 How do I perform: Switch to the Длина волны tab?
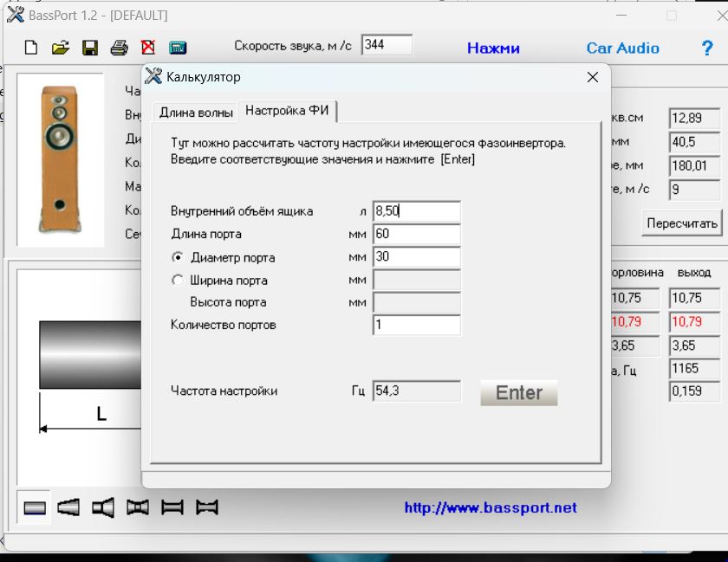pos(196,112)
